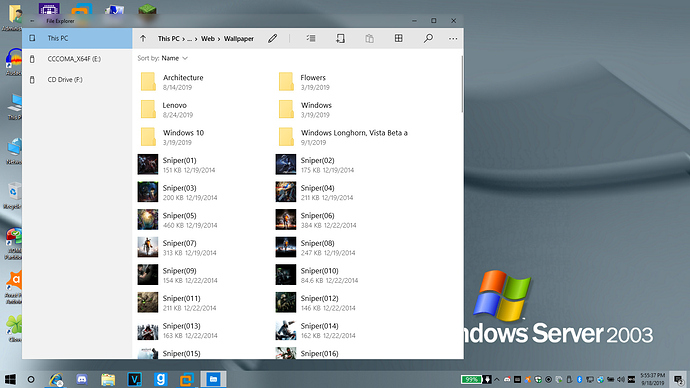Open the three-dot more options menu

click(453, 39)
